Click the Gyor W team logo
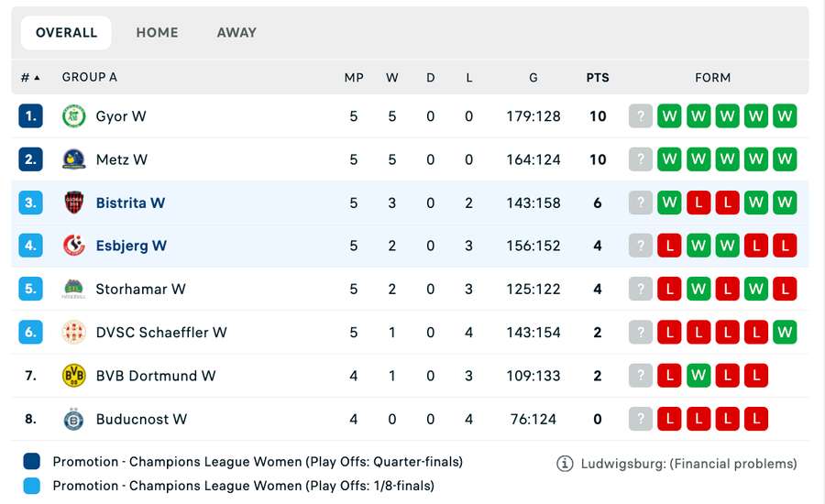The height and width of the screenshot is (504, 825). click(73, 116)
